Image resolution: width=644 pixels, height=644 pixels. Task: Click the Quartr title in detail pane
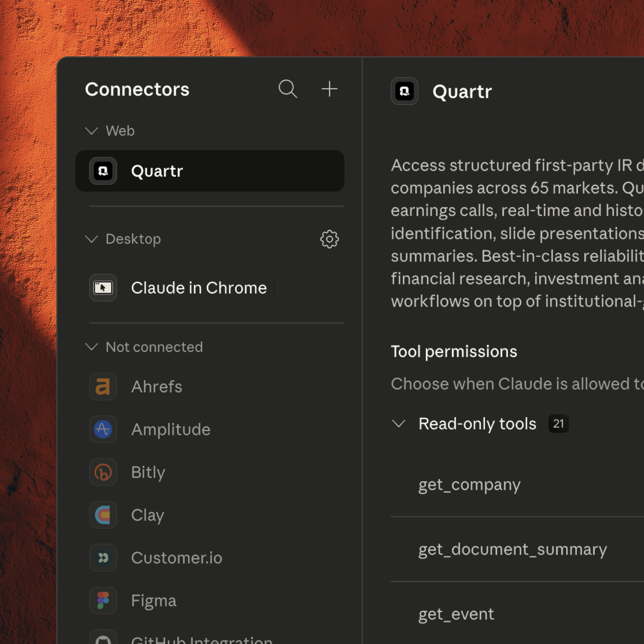[x=462, y=92]
